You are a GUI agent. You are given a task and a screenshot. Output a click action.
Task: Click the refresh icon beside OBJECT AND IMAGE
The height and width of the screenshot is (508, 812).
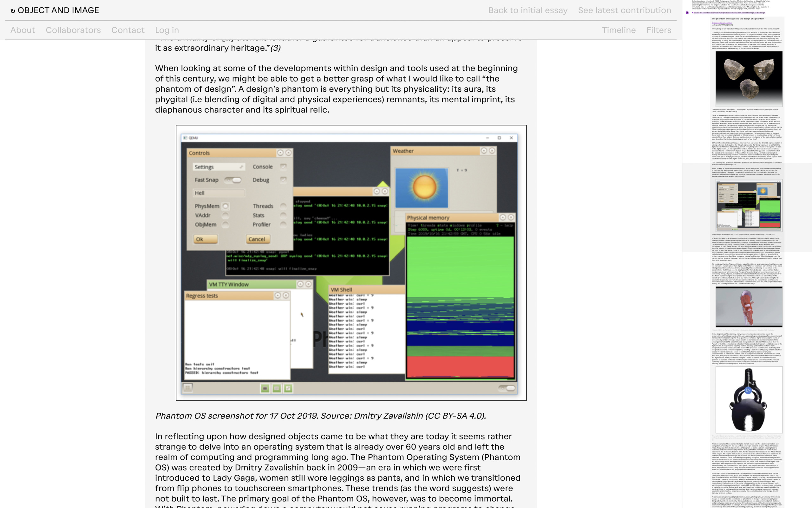pos(13,11)
